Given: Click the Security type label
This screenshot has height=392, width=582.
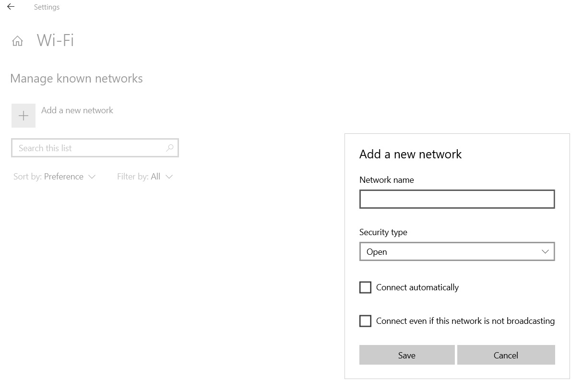Looking at the screenshot, I should [x=383, y=232].
